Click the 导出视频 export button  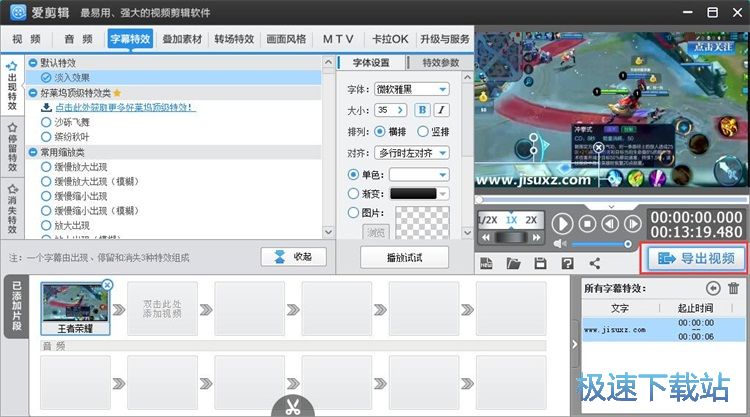[697, 258]
